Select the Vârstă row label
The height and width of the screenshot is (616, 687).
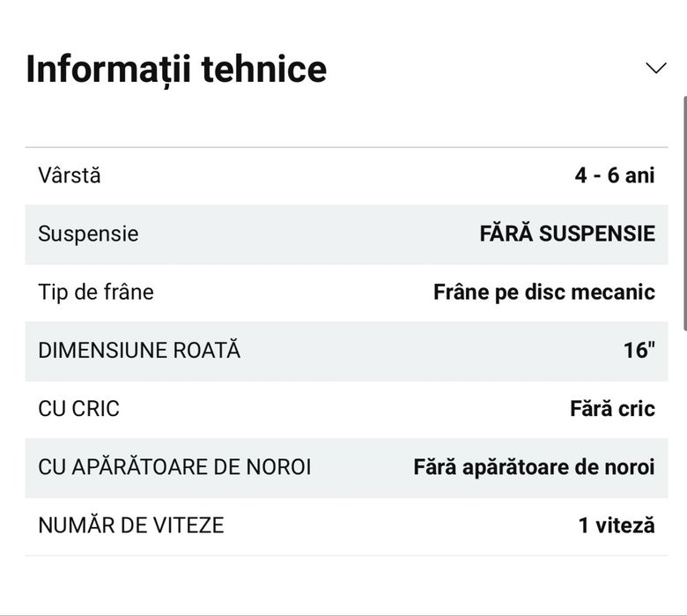(x=70, y=175)
